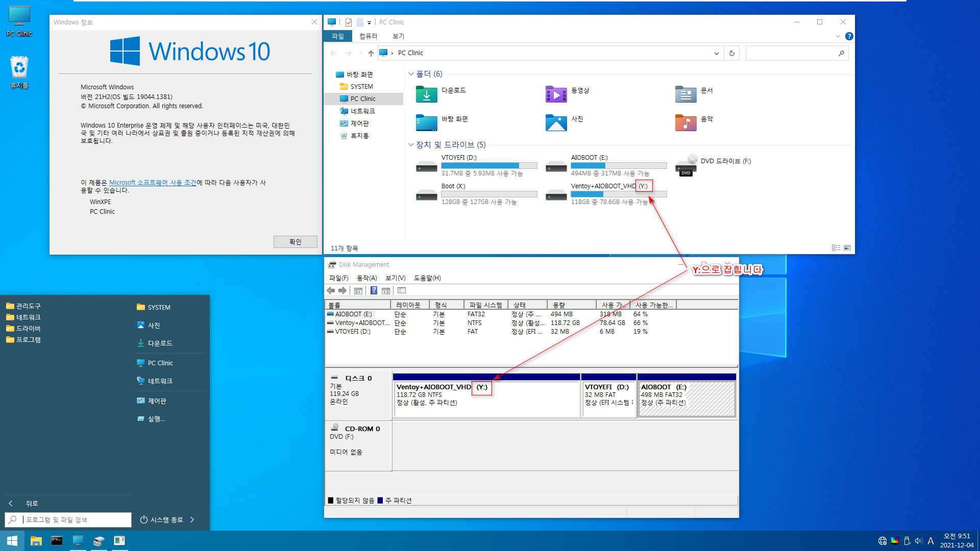Select the Ventoy+AIOBOOT_VHD (Y:) drive
Image resolution: width=980 pixels, height=551 pixels.
point(606,194)
